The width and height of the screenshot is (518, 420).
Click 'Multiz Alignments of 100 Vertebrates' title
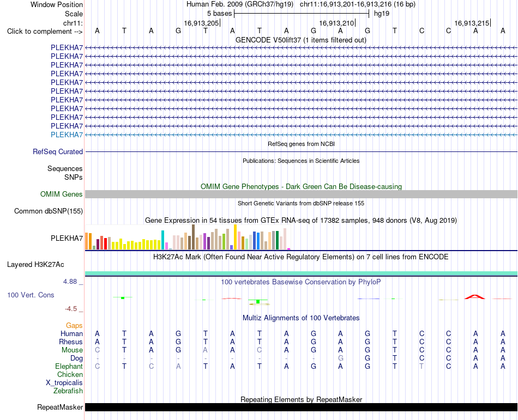(301, 318)
